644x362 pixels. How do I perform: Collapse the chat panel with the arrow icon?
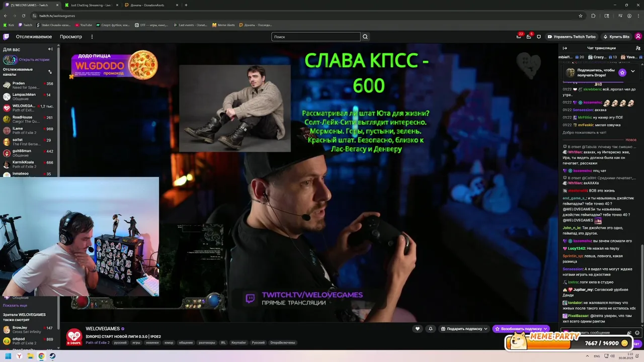tap(565, 48)
